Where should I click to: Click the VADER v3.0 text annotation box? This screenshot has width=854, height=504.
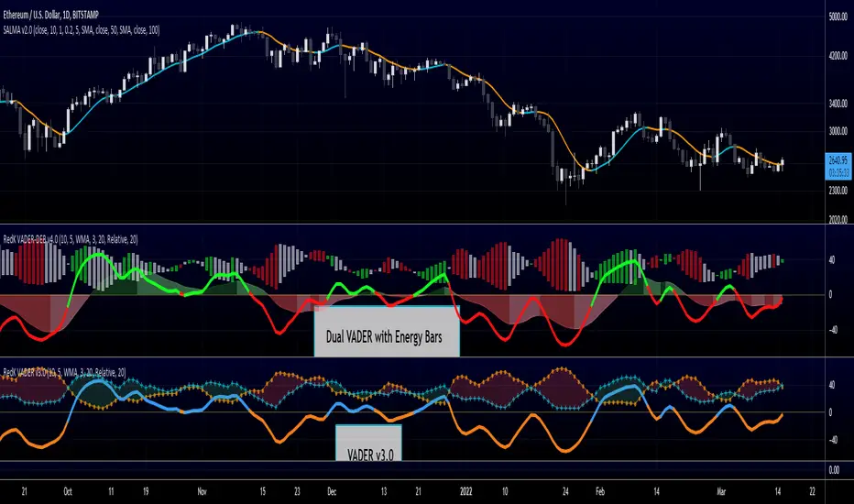click(x=368, y=445)
